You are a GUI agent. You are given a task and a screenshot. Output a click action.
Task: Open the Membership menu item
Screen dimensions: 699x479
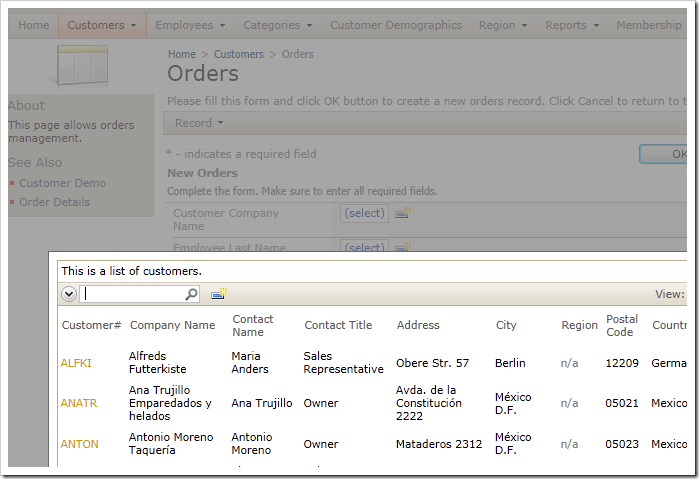point(649,25)
